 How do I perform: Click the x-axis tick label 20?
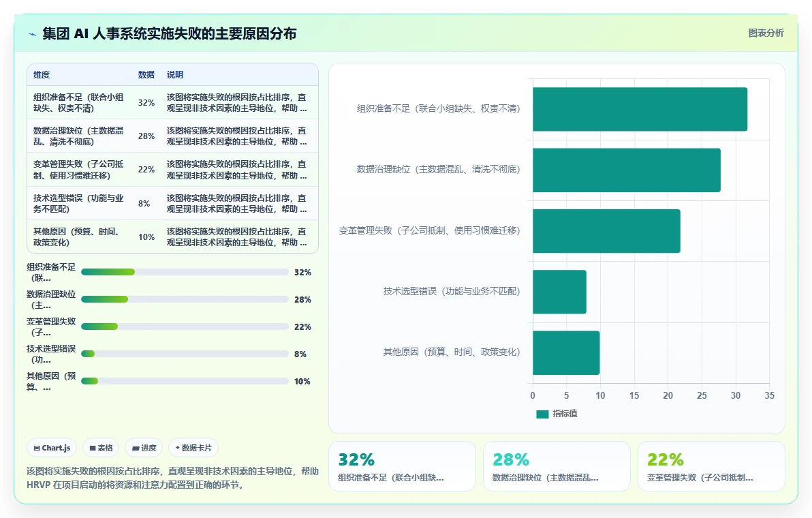point(668,396)
